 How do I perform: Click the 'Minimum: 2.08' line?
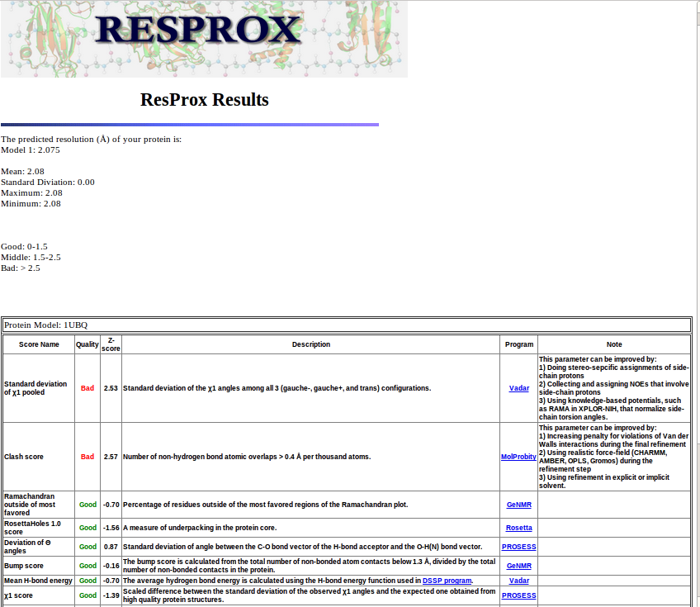coord(31,204)
